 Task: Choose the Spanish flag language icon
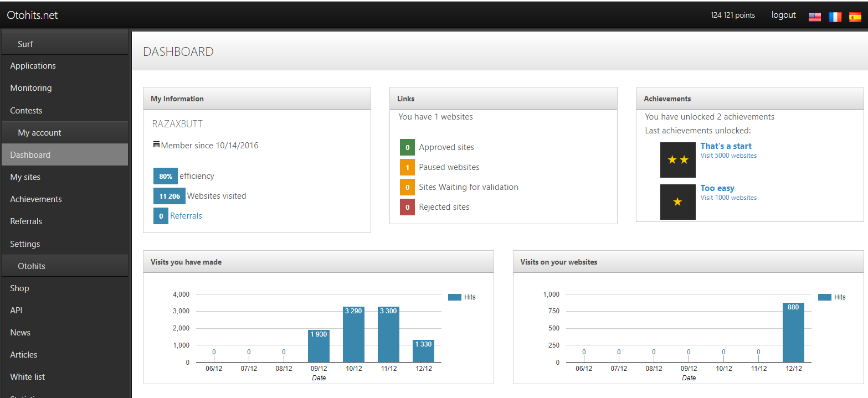[855, 17]
